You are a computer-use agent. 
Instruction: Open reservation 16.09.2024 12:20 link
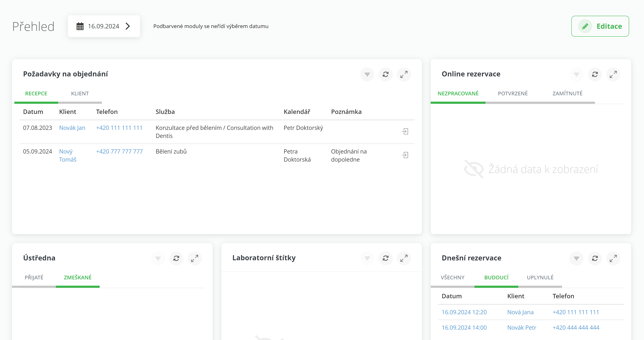pos(464,312)
